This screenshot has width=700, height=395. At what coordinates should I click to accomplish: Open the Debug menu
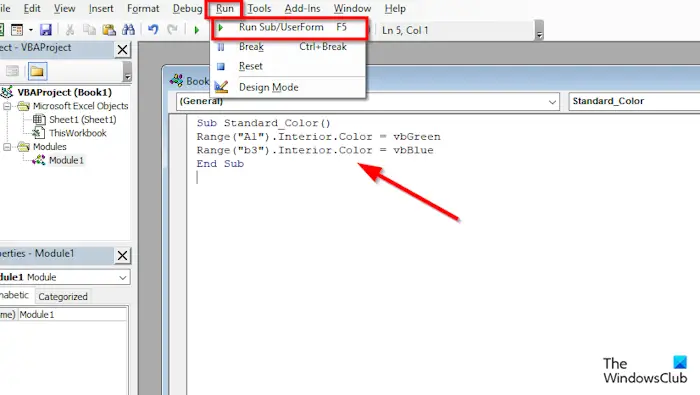pos(187,8)
